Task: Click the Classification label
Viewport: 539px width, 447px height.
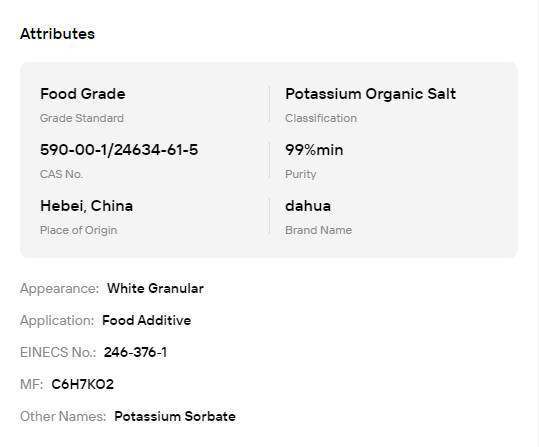Action: (321, 118)
